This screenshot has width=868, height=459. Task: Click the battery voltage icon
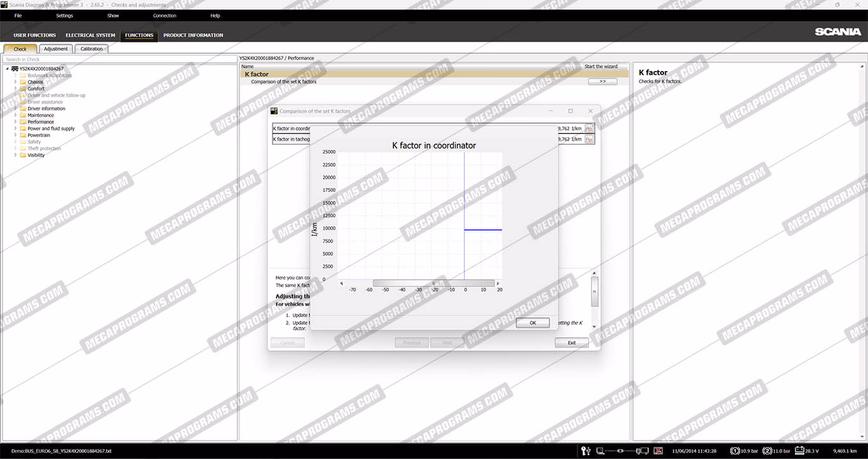(x=799, y=451)
